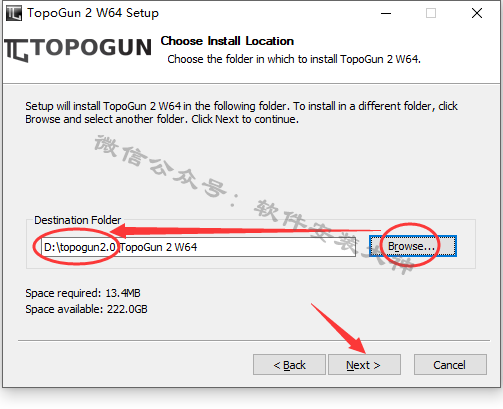The width and height of the screenshot is (503, 409).
Task: Click the 'Space available: 222.0GB' label
Action: coord(86,309)
